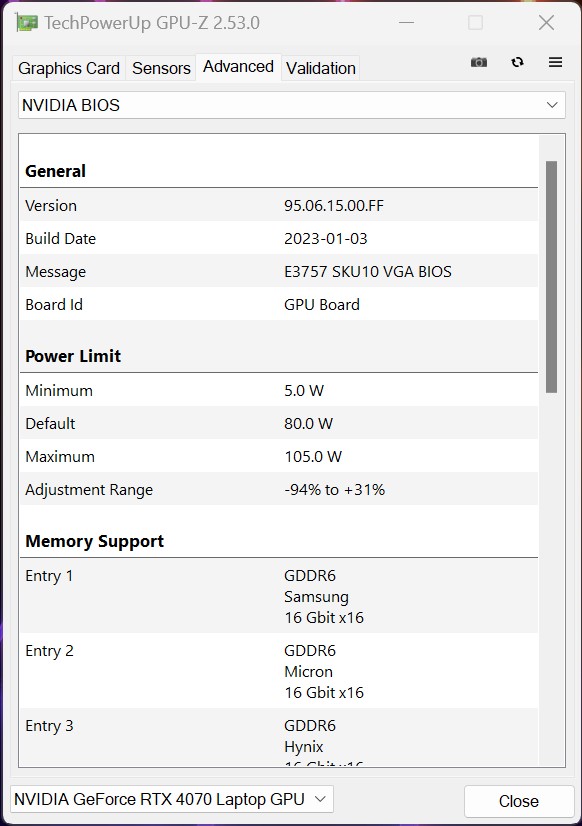Open the hamburger menu icon
The width and height of the screenshot is (582, 826).
click(555, 62)
